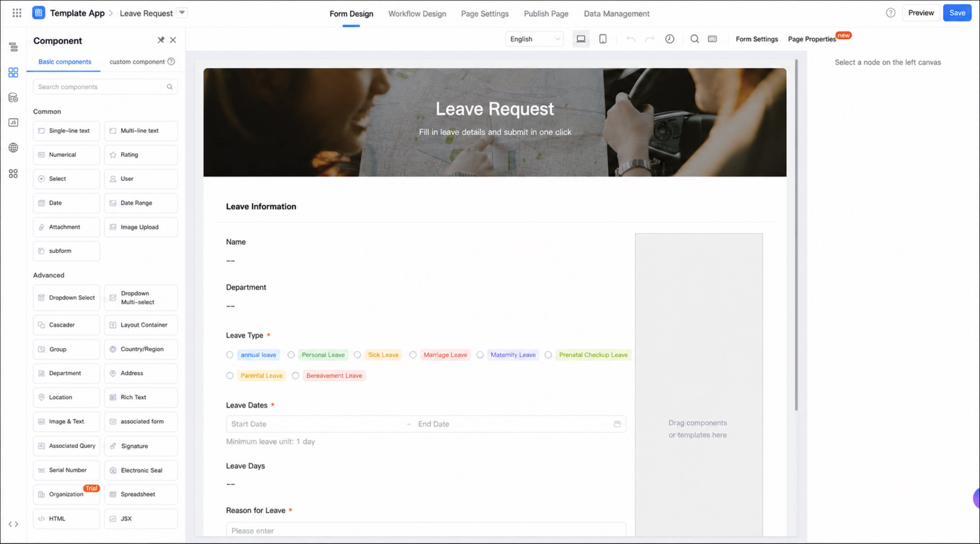Viewport: 980px width, 544px height.
Task: Unpin the Component panel
Action: 161,40
